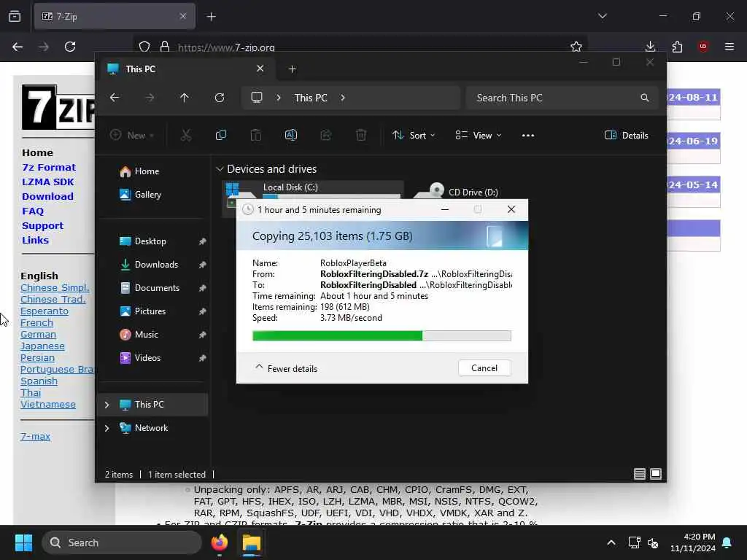
Task: Click the Paste clipboard icon in Explorer toolbar
Action: (x=256, y=135)
